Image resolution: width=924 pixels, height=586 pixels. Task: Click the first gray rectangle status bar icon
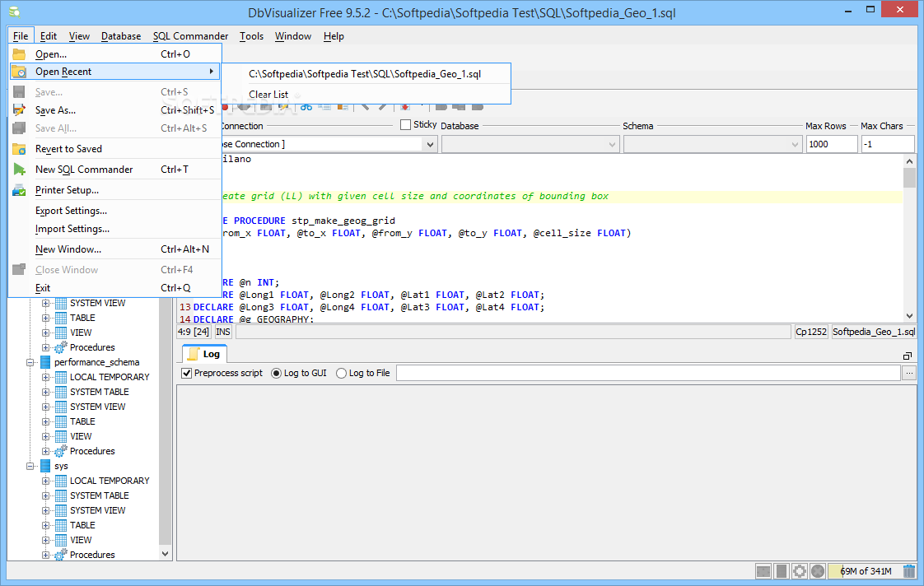tap(763, 570)
